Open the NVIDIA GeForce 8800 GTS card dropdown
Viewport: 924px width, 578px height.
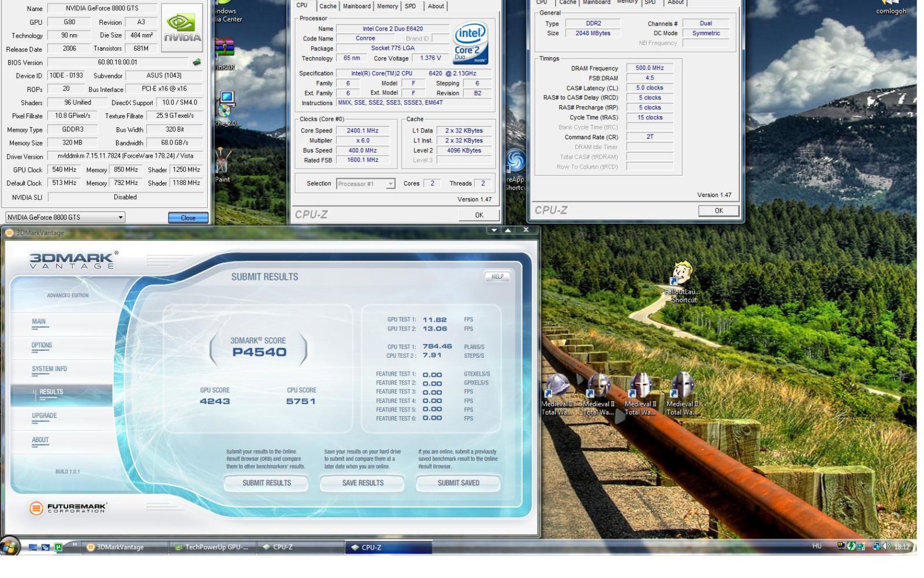tap(65, 217)
